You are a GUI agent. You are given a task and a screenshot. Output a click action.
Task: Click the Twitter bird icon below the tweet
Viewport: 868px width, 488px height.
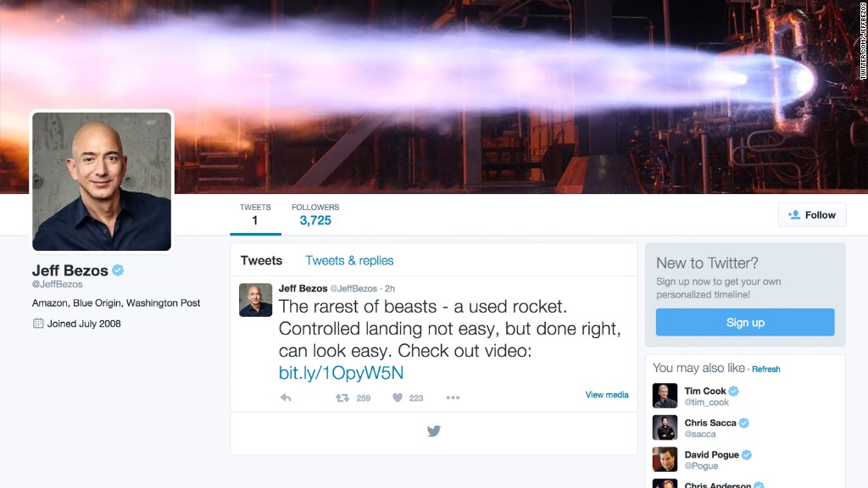433,430
